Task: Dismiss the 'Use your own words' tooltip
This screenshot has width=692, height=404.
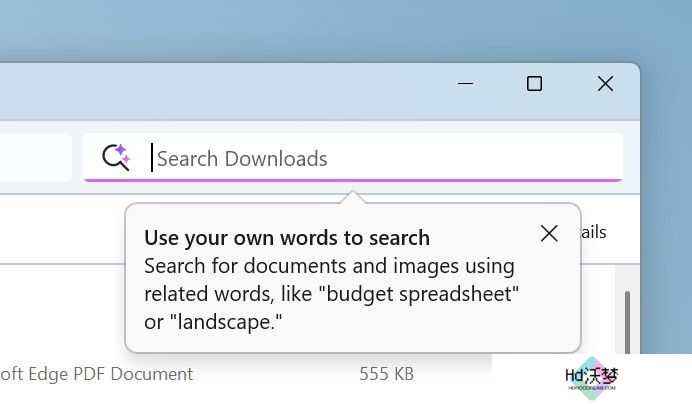Action: click(x=549, y=234)
